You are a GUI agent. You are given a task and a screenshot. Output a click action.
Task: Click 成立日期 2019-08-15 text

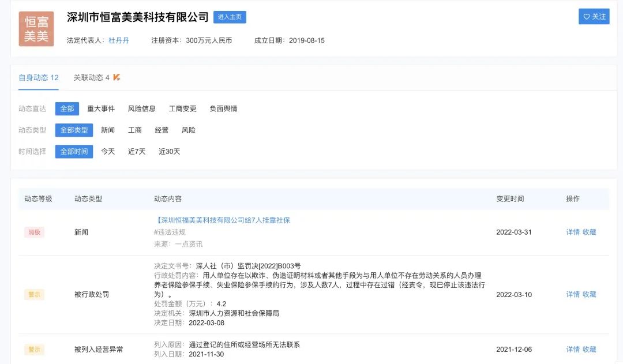tap(289, 40)
